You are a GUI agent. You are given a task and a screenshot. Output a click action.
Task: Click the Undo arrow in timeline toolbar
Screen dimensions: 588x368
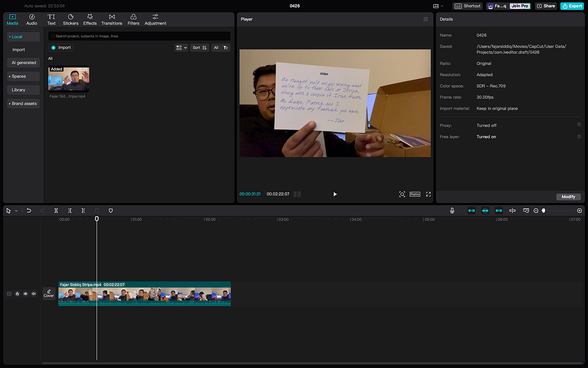click(29, 210)
